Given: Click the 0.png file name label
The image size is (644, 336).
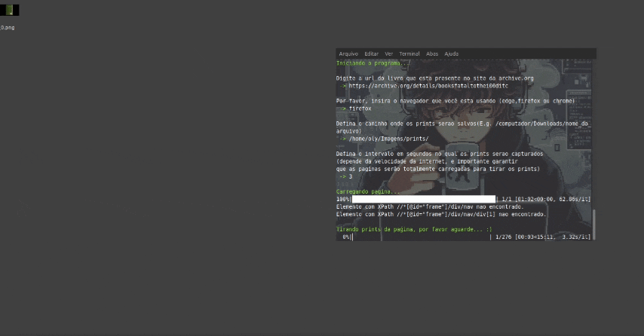Looking at the screenshot, I should pyautogui.click(x=8, y=27).
